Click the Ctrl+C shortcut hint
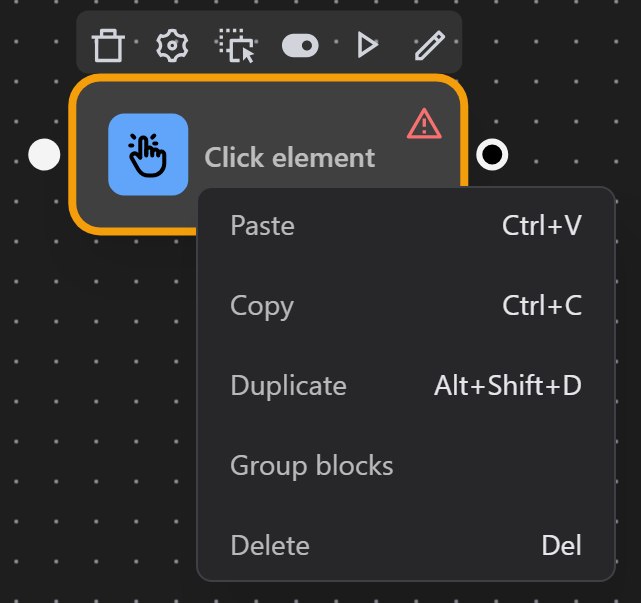641x603 pixels. [542, 306]
